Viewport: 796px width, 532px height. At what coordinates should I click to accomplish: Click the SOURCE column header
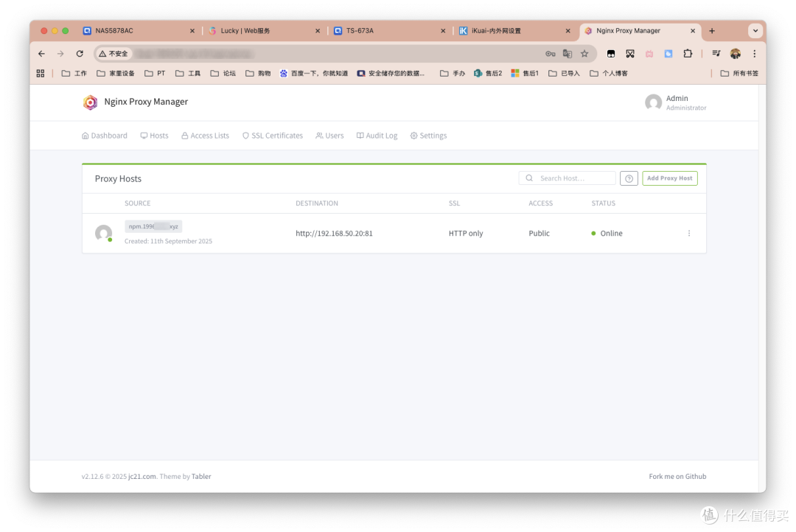[138, 203]
